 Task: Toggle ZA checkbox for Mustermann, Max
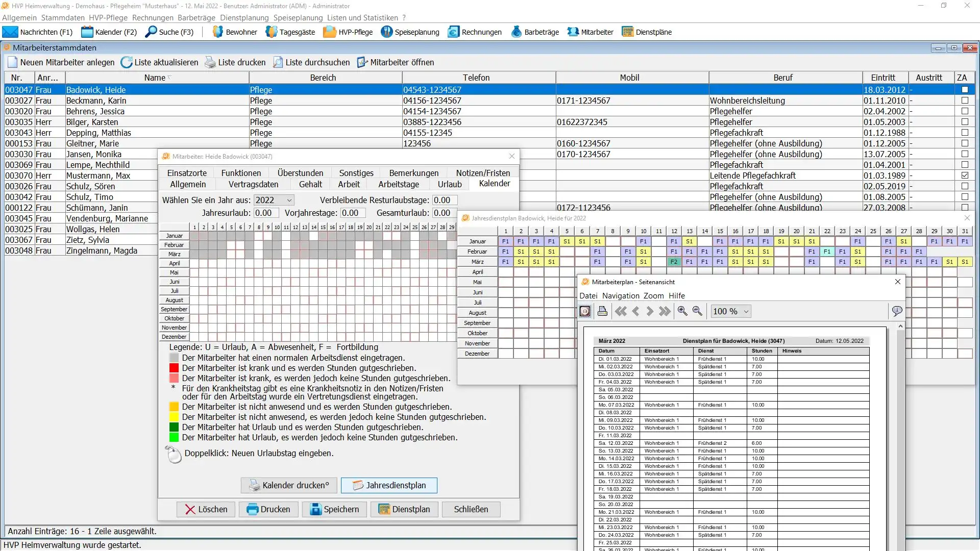[x=965, y=176]
